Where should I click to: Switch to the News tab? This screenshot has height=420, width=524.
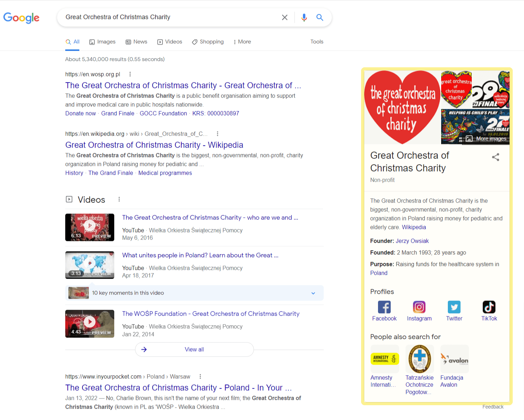pos(136,42)
